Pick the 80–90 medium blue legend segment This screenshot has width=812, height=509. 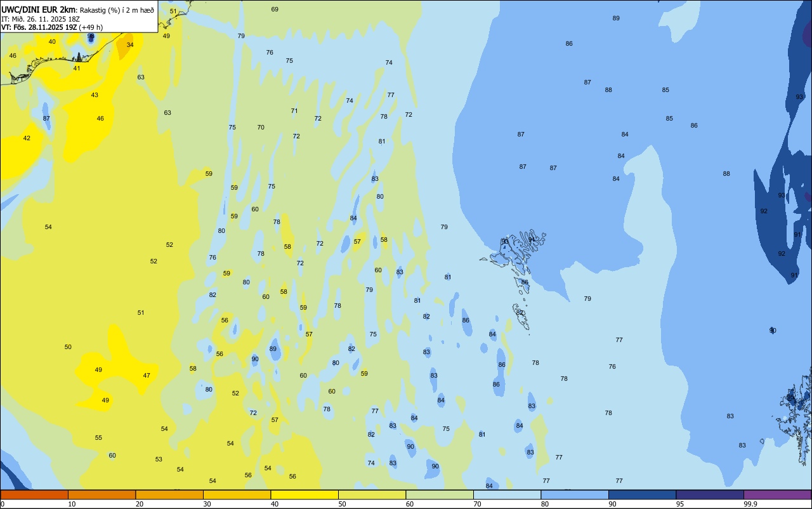[x=575, y=494]
